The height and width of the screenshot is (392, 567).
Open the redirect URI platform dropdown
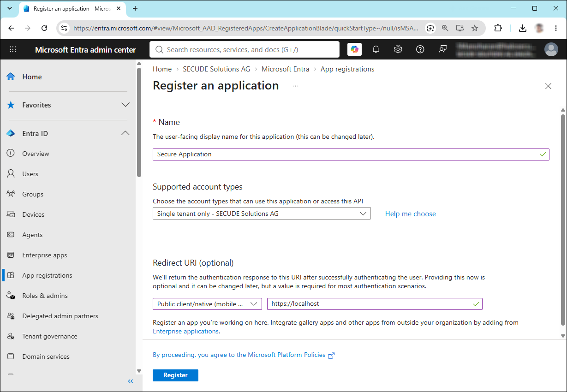tap(207, 304)
